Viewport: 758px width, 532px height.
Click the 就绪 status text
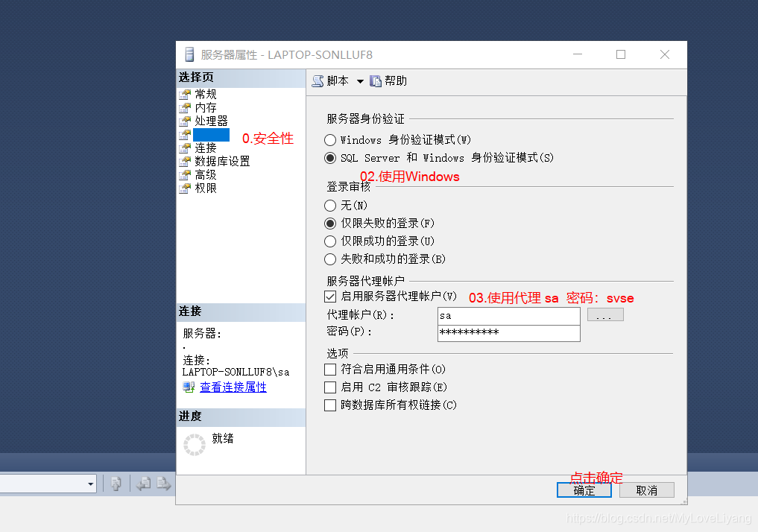tap(223, 438)
